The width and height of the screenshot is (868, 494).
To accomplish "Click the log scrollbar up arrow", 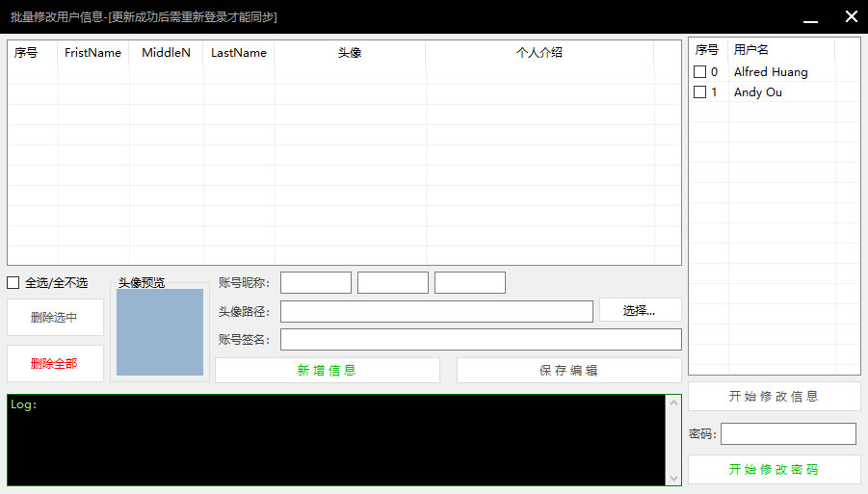I will [673, 403].
